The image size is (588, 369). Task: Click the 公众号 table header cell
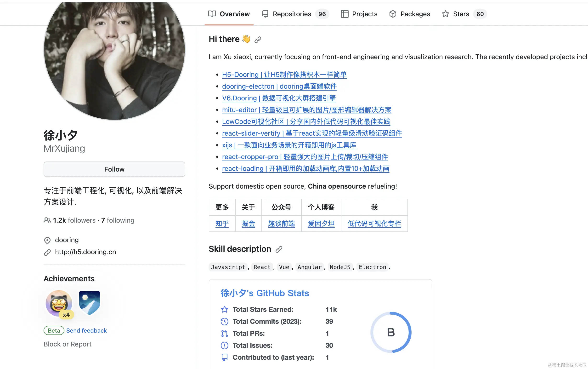[282, 207]
